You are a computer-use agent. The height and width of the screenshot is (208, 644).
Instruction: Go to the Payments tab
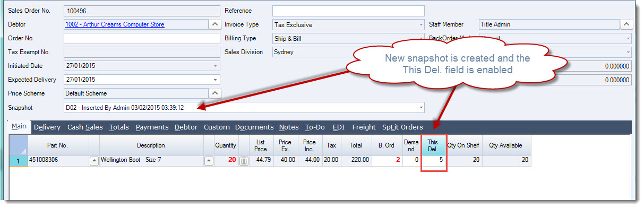pos(152,127)
